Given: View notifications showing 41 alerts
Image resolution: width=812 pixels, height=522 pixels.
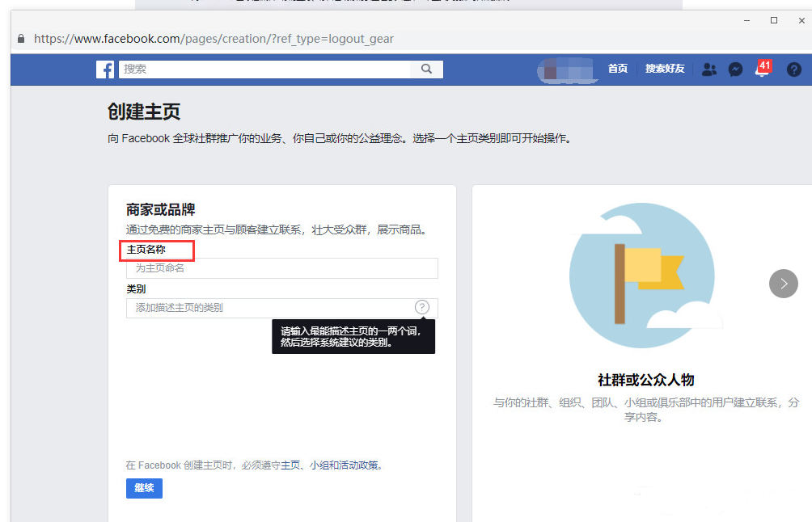Looking at the screenshot, I should [x=761, y=70].
